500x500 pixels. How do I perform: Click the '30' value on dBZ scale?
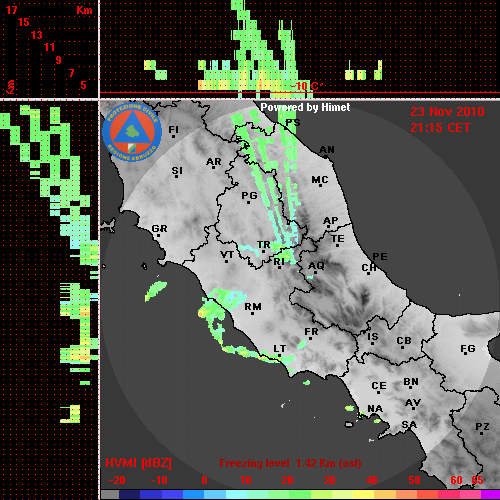point(329,480)
